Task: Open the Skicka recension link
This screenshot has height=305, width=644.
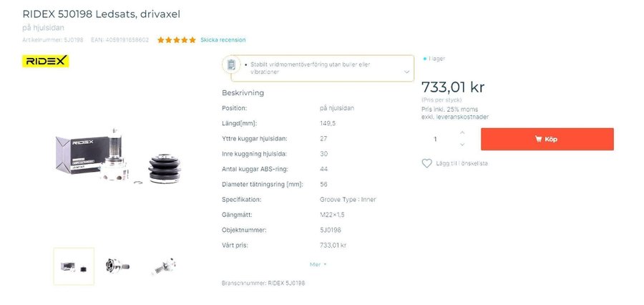Action: click(223, 40)
